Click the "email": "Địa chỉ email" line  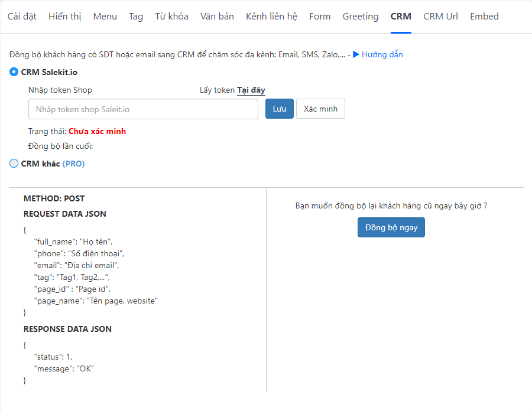pos(76,265)
